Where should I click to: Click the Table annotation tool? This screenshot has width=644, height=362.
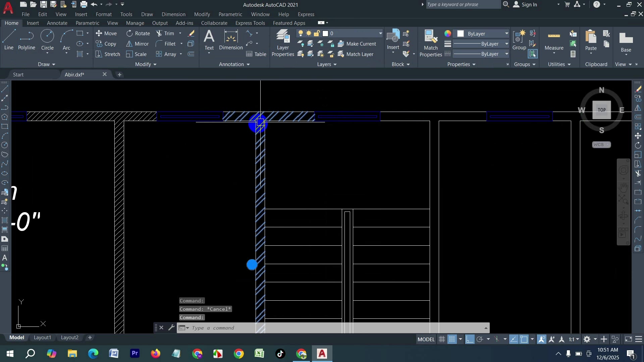[x=256, y=54]
